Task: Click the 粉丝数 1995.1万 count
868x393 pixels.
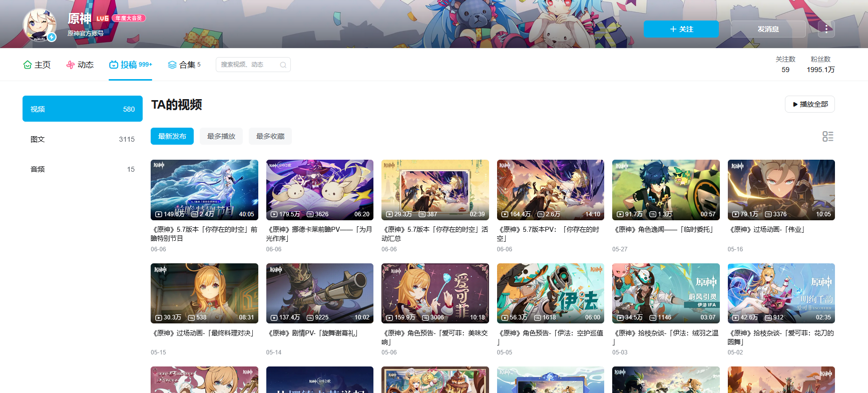Action: 820,65
